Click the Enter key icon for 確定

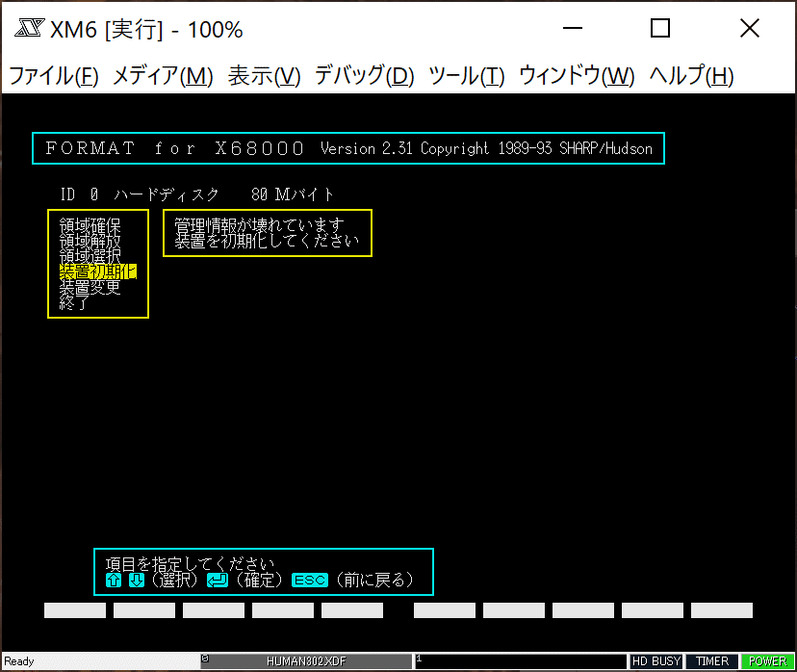(x=218, y=580)
